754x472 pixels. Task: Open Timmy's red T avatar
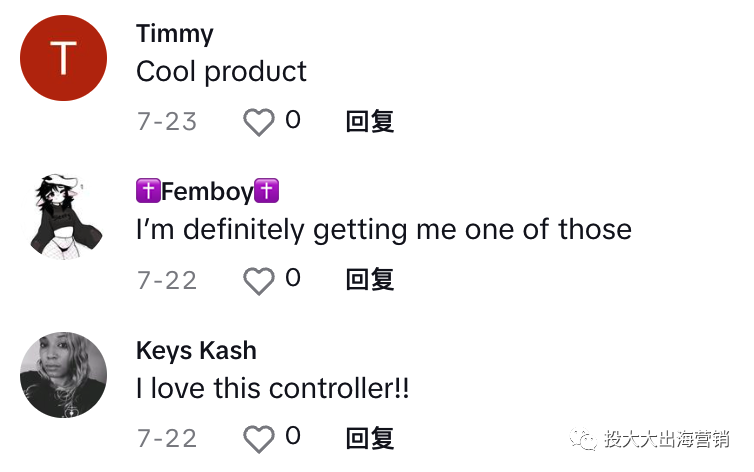tap(63, 58)
